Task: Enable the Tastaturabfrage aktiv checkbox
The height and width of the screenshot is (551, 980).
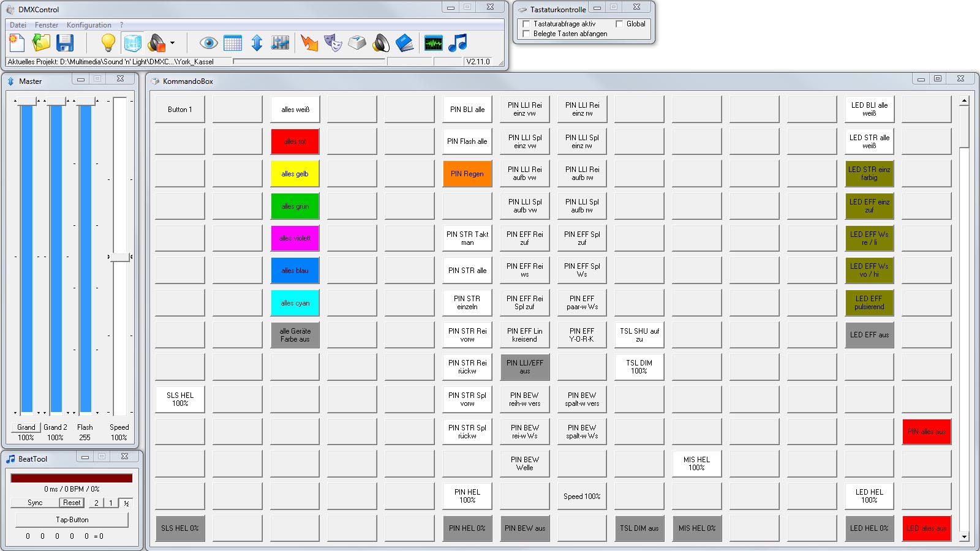Action: coord(526,24)
